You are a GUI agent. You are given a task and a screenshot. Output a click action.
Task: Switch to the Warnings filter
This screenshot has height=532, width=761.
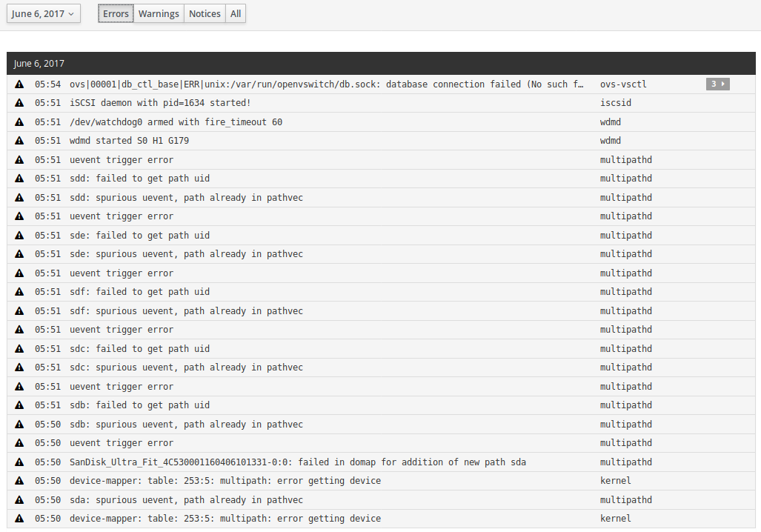pos(159,14)
